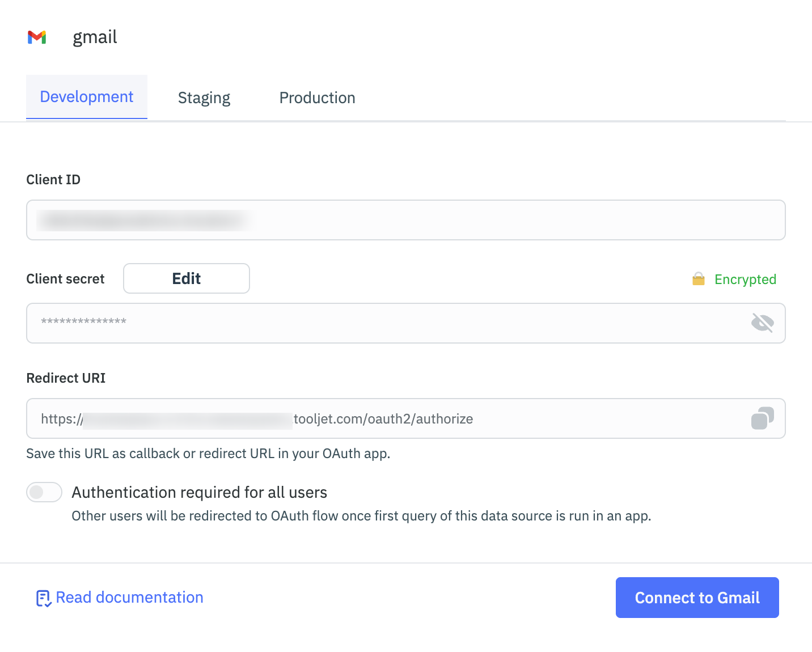This screenshot has width=812, height=652.
Task: Click the gmail title text
Action: click(x=94, y=37)
